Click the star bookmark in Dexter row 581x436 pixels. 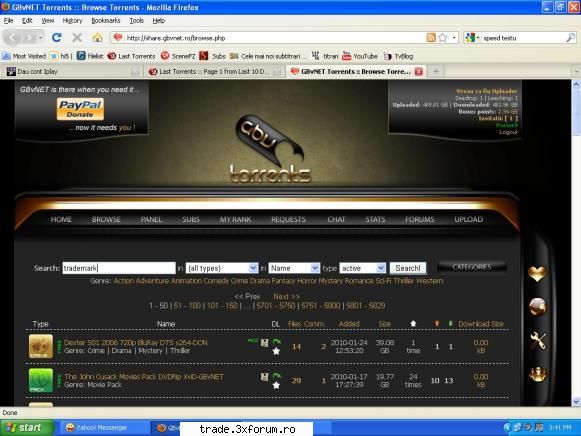(276, 351)
